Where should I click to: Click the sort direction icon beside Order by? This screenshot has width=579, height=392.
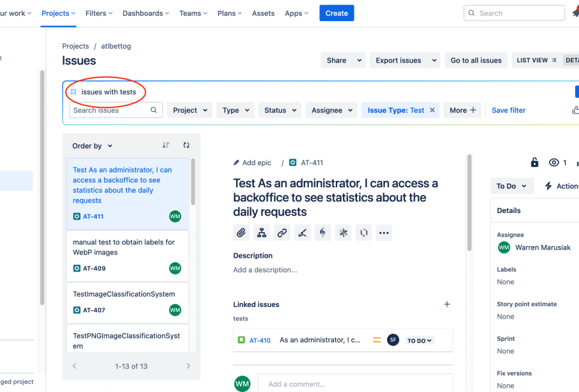(166, 146)
